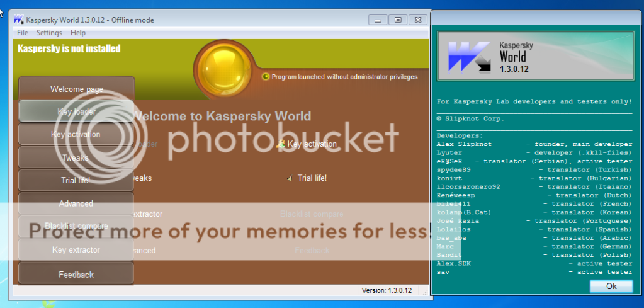Click the Kaspersky World title bar app icon

point(19,20)
